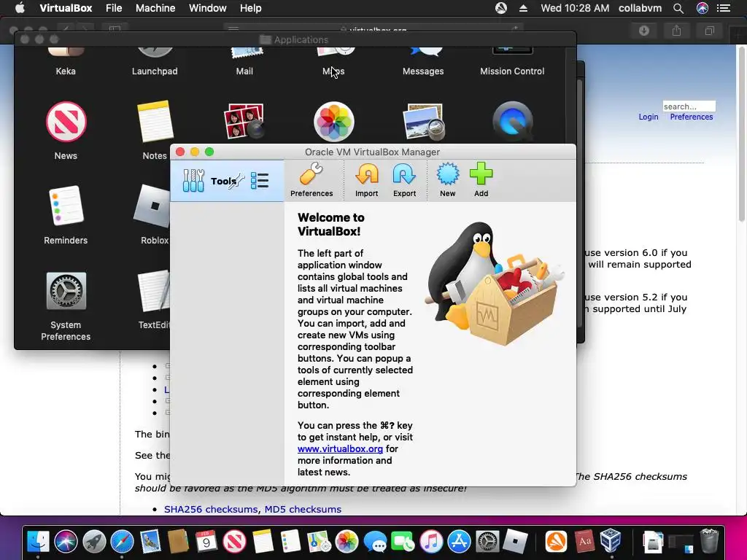Open VirtualBox from the Dock
747x560 pixels.
[611, 540]
